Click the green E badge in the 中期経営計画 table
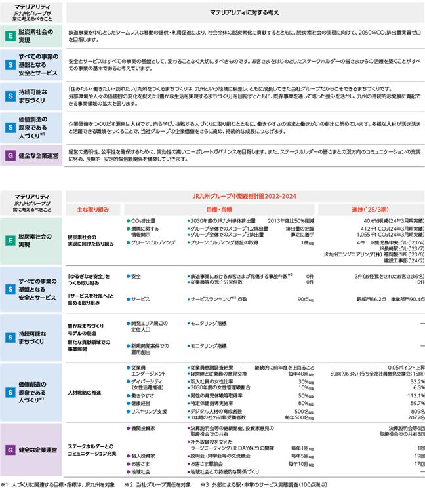Screen dimensions: 425x504 pos(10,241)
